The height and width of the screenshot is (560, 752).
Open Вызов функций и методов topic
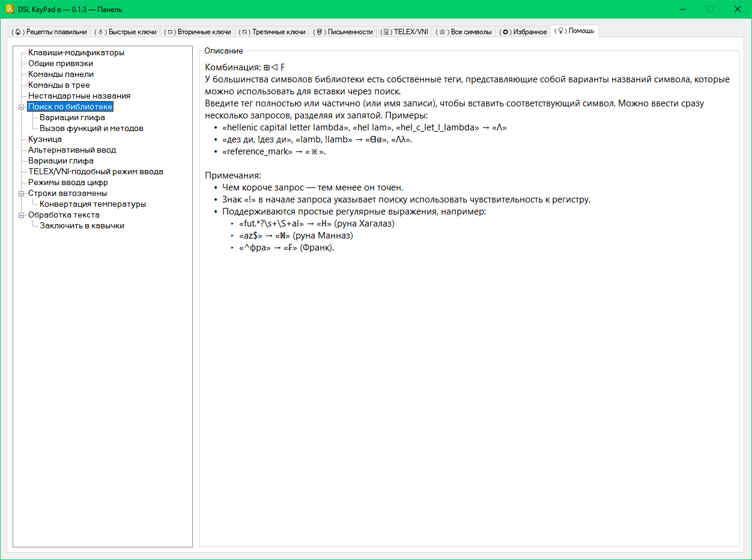tap(91, 129)
